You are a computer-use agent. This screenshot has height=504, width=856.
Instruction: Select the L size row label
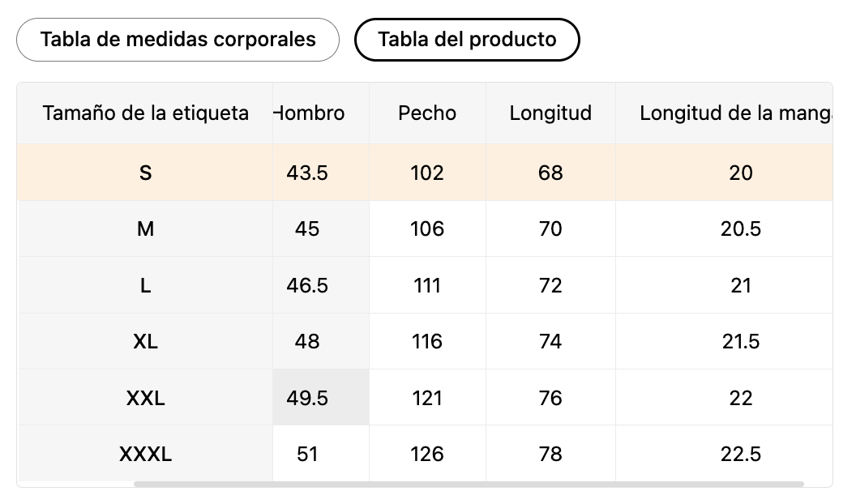pyautogui.click(x=145, y=285)
